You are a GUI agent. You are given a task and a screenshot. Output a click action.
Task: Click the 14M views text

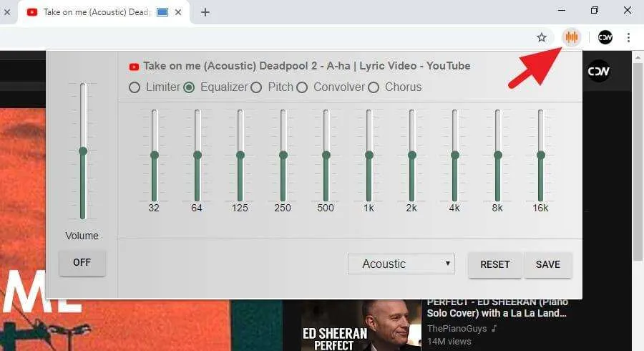click(x=449, y=342)
